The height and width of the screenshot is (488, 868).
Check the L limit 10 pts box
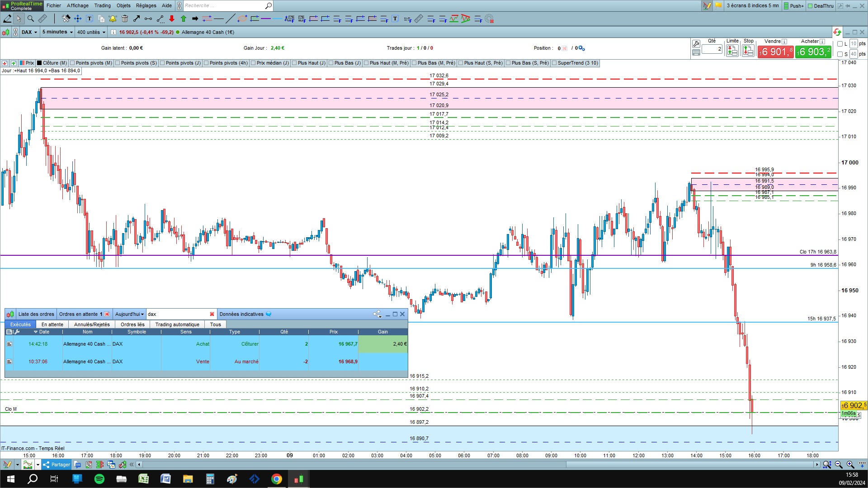point(840,44)
